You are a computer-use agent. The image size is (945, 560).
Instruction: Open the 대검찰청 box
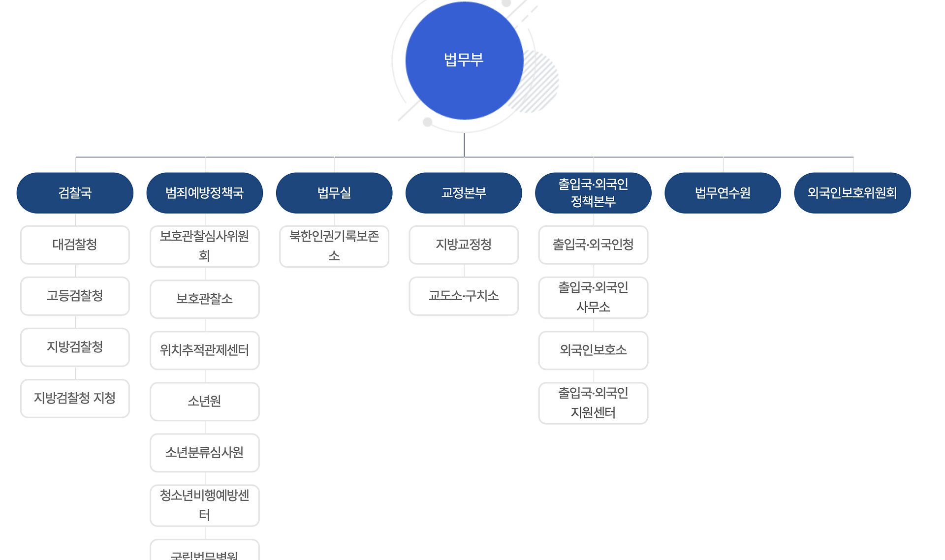coord(75,245)
